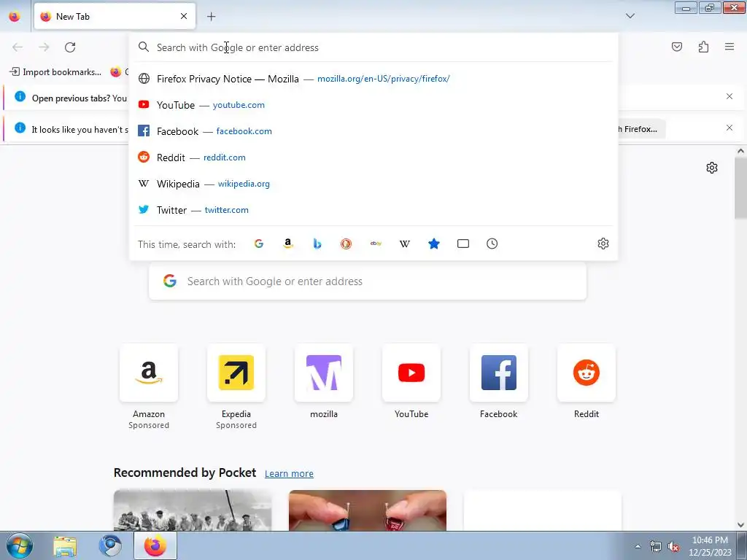Open the first Pocket story thumbnail
The width and height of the screenshot is (747, 560).
click(193, 510)
